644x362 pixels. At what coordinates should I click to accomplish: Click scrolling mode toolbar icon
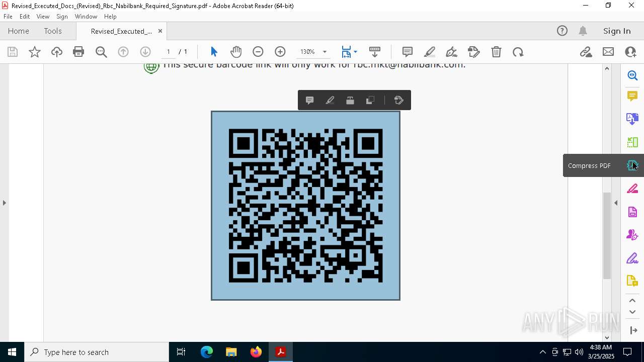click(375, 52)
